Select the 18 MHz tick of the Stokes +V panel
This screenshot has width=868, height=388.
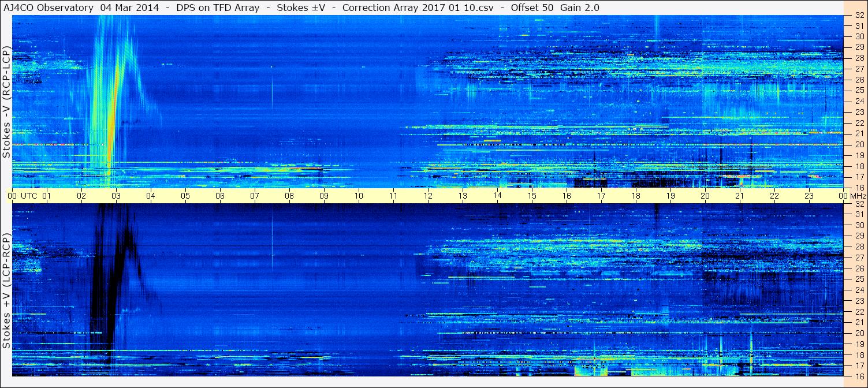(859, 355)
